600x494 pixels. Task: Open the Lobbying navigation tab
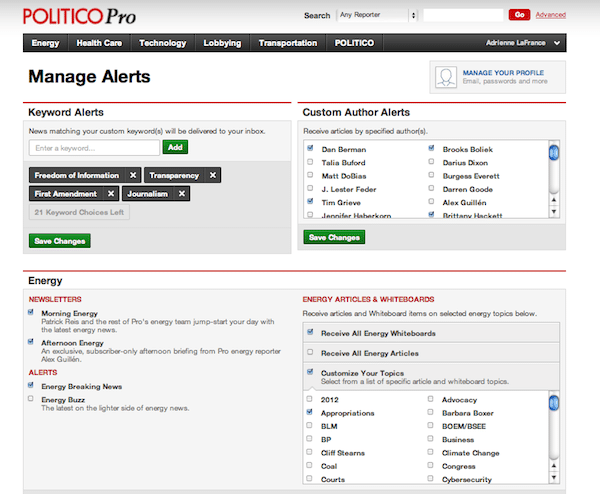pyautogui.click(x=222, y=43)
